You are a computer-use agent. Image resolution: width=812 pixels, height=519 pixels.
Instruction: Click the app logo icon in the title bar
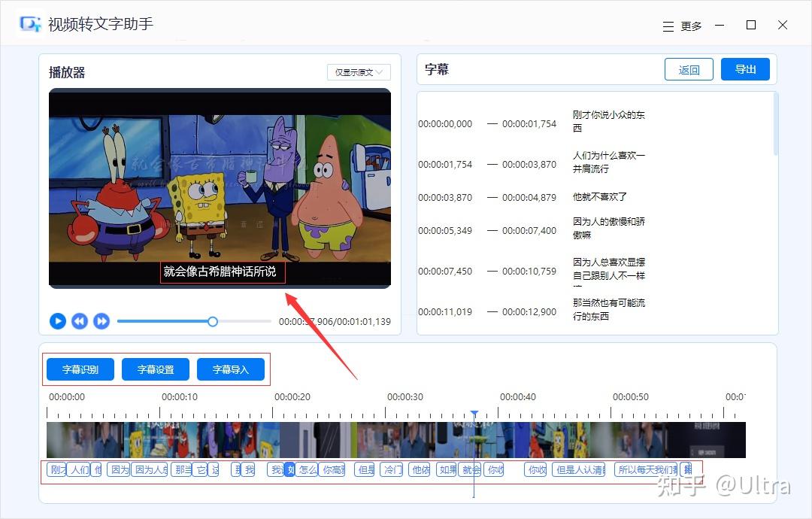pyautogui.click(x=30, y=24)
